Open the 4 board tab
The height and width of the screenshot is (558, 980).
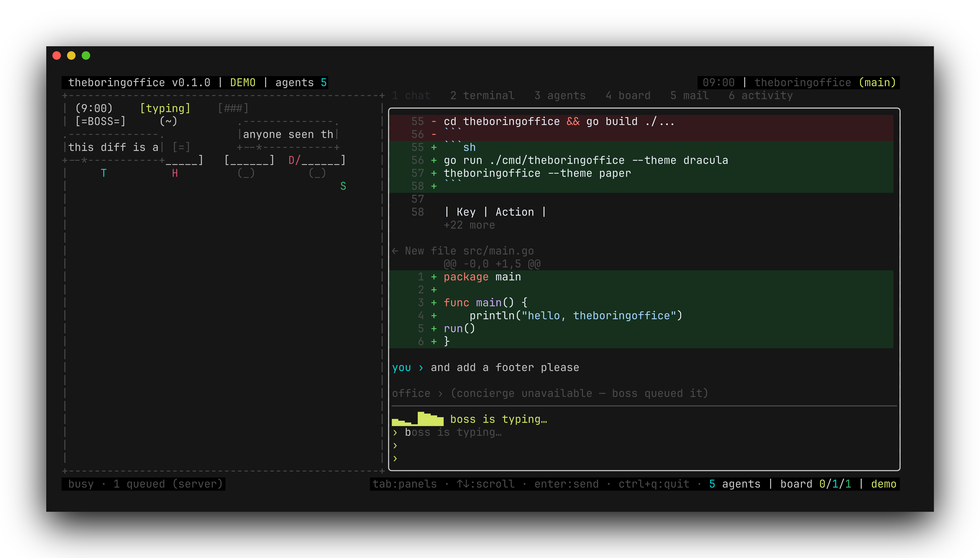pyautogui.click(x=628, y=95)
